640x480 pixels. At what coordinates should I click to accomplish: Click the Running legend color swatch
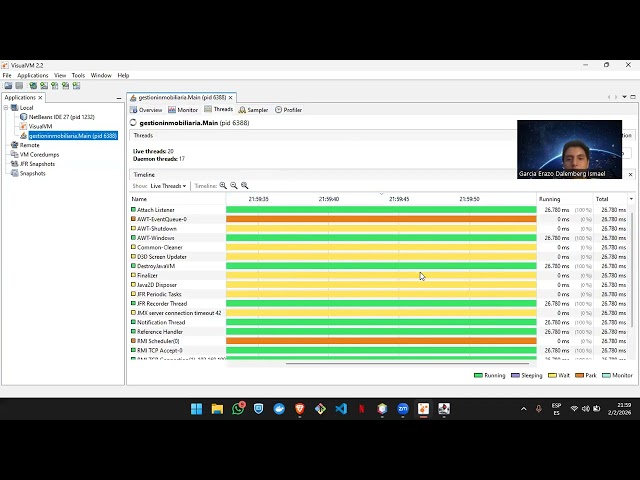(478, 376)
